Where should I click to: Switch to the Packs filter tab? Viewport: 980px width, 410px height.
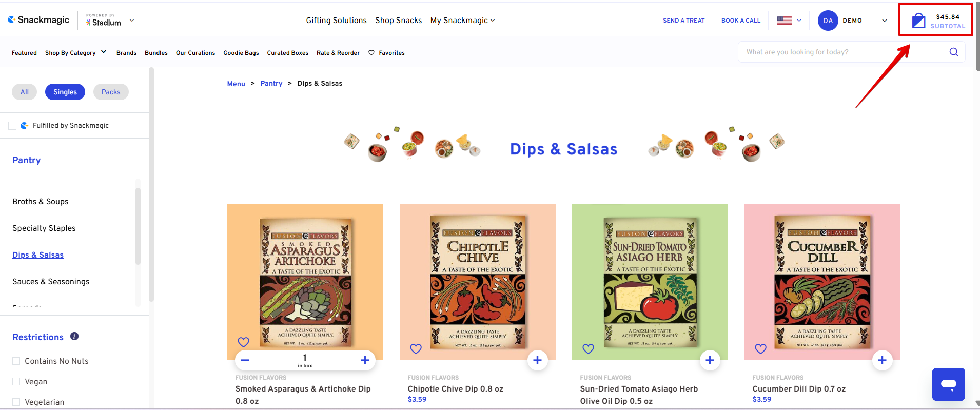point(111,92)
